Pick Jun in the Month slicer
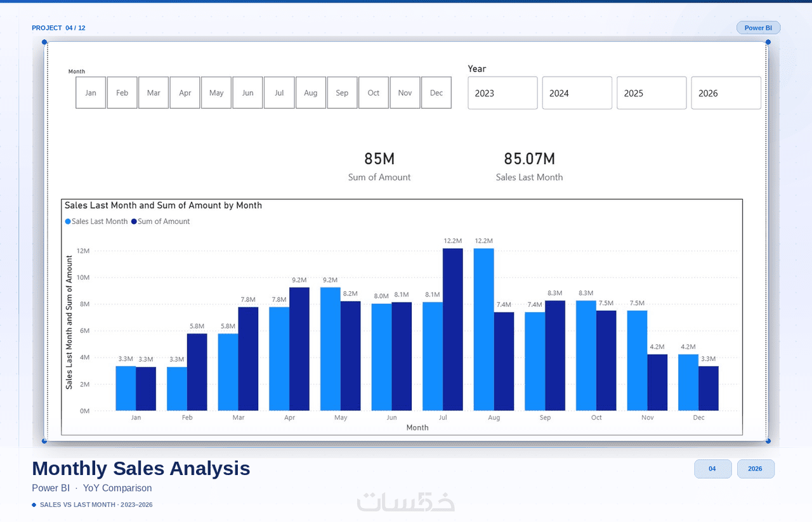The height and width of the screenshot is (522, 812). [248, 93]
